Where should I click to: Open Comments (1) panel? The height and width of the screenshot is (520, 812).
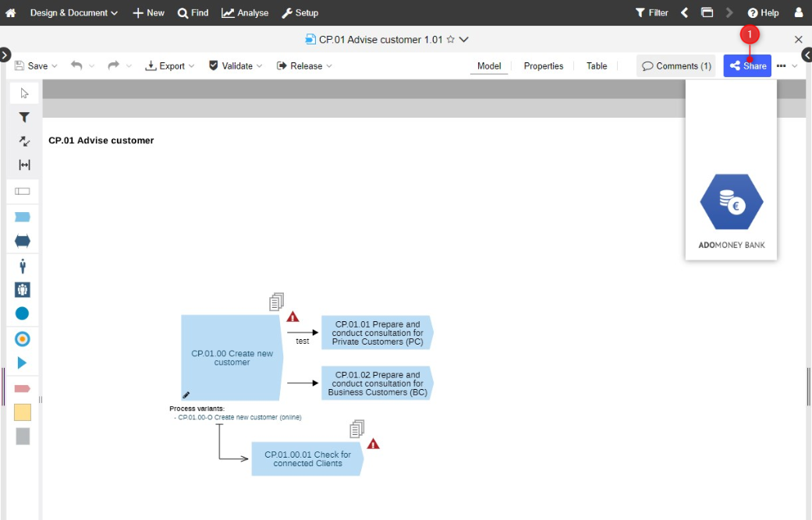(x=676, y=65)
